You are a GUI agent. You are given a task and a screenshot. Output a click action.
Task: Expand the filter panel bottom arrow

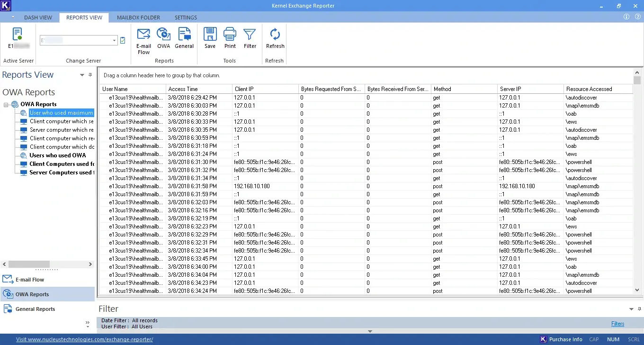(x=370, y=331)
